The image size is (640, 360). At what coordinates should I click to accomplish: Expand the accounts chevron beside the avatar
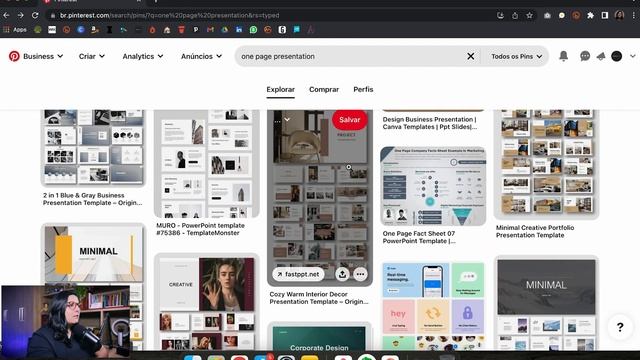coord(632,56)
